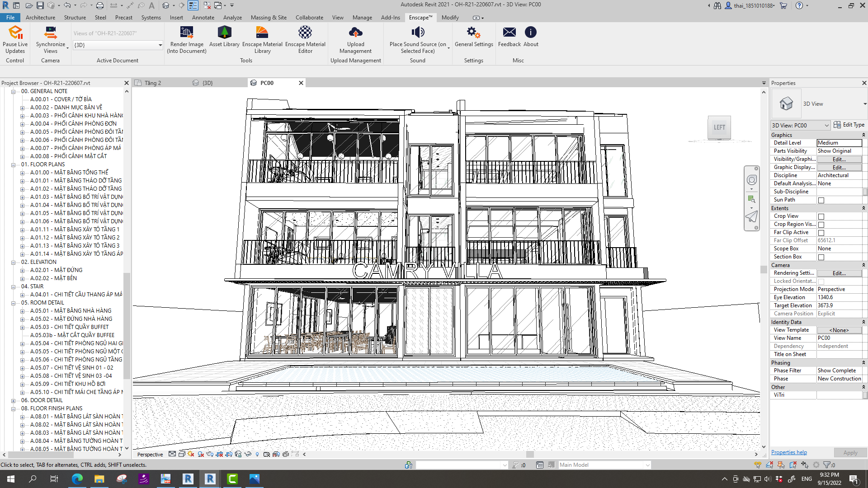Click the Upload Management cloud icon
Screen dimensions: 868x488
coord(355,33)
